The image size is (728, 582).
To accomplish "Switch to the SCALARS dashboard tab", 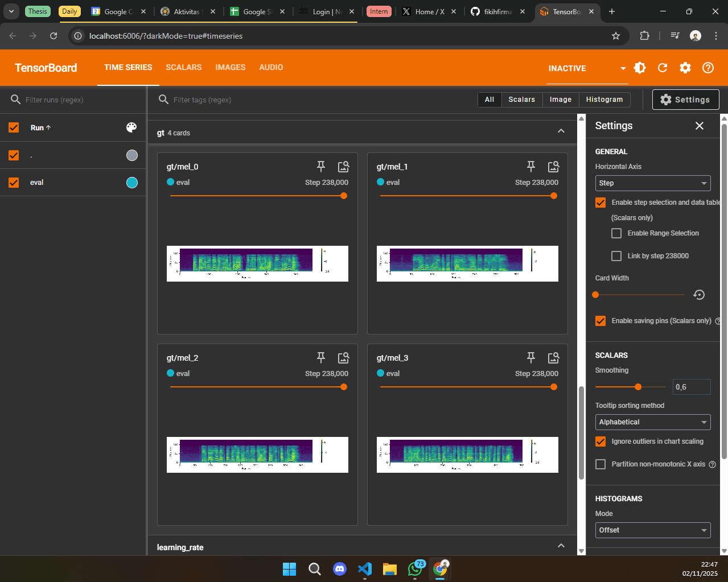I will point(184,67).
